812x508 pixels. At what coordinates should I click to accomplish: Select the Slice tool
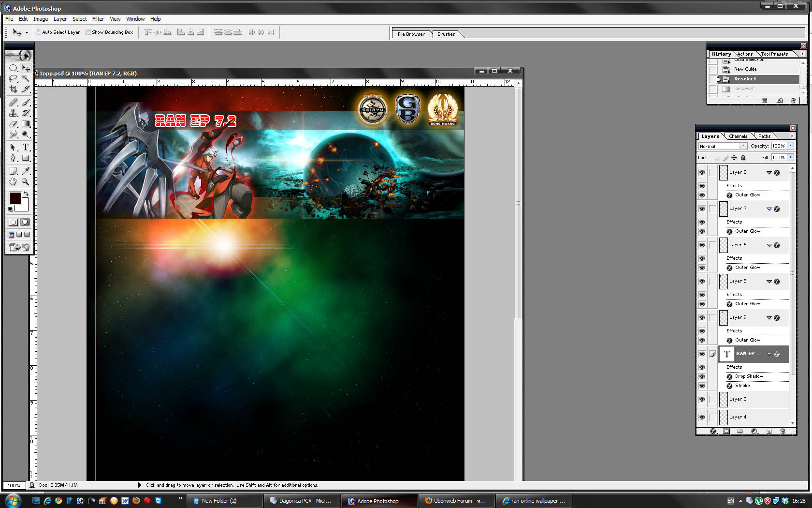point(26,89)
